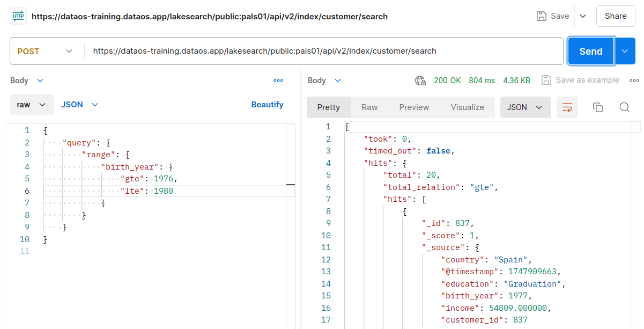Open response more options ellipsis
The width and height of the screenshot is (644, 329).
634,81
